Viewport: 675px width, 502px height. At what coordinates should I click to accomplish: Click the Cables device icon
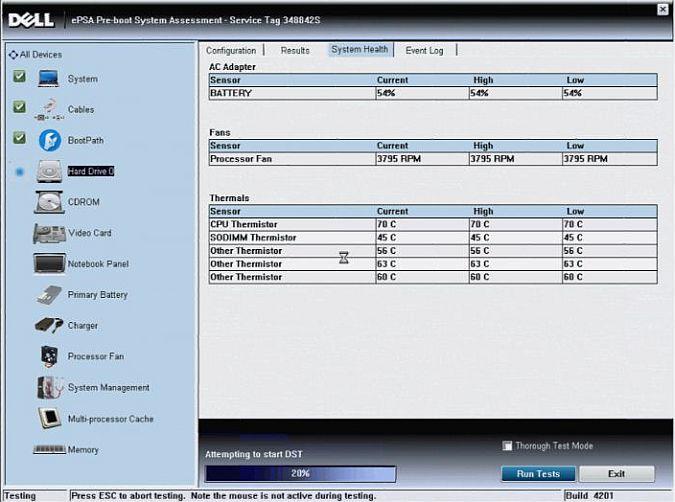point(50,109)
